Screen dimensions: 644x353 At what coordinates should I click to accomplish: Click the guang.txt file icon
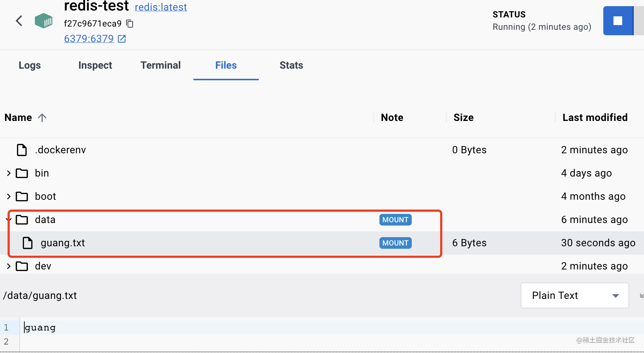tap(28, 243)
